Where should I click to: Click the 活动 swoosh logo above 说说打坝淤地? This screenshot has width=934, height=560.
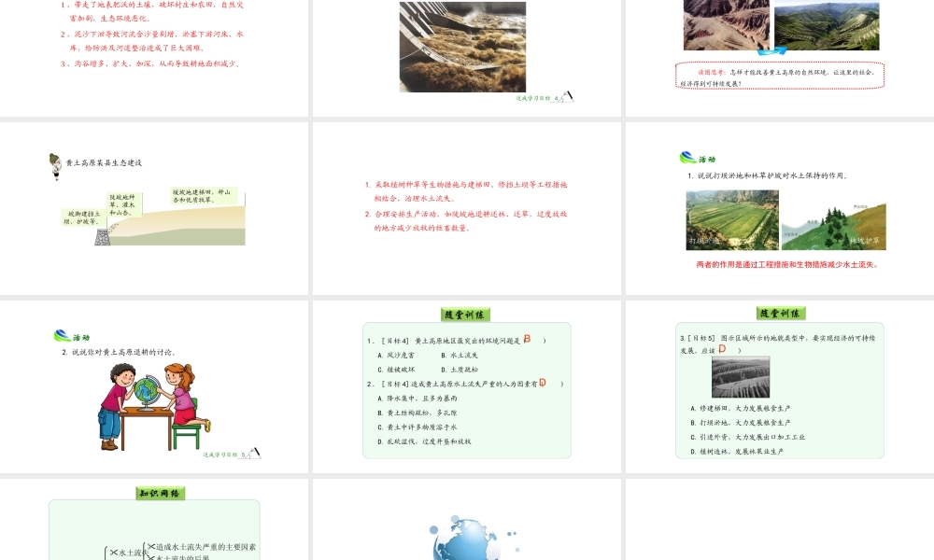(688, 158)
